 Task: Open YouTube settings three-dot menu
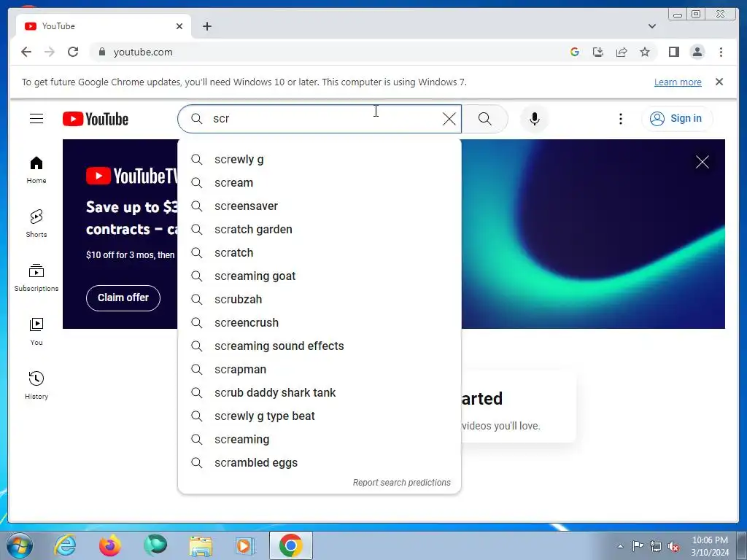tap(620, 119)
